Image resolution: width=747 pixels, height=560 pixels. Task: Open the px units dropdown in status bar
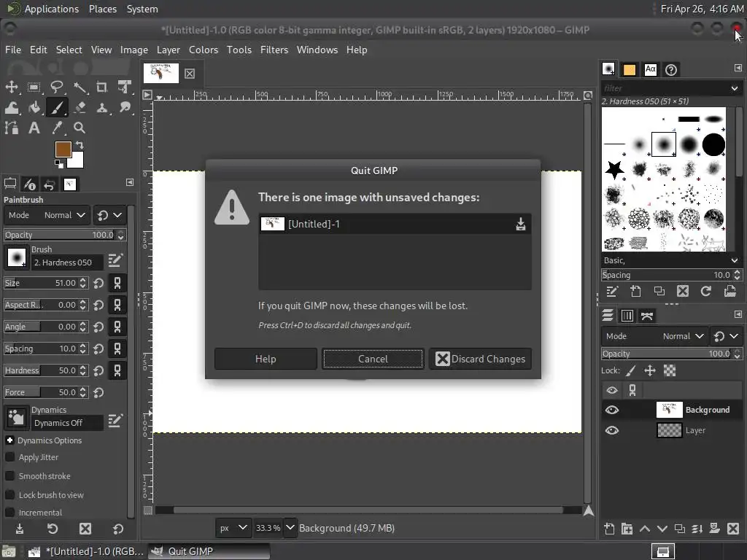233,528
